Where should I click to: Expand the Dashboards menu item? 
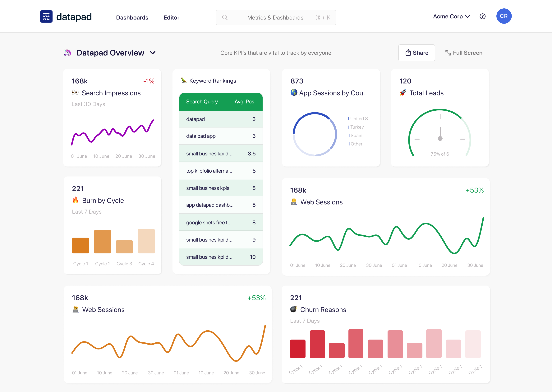132,17
